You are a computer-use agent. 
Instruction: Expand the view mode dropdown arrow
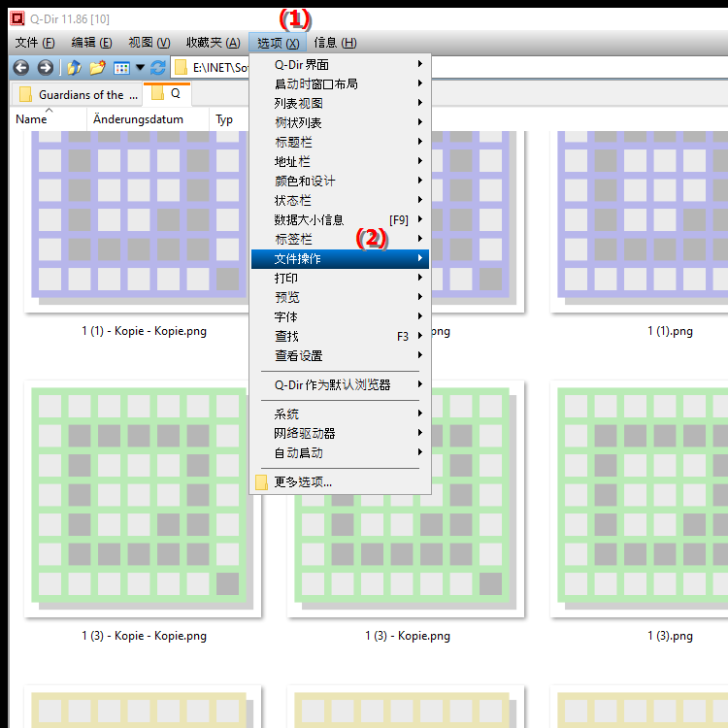[140, 68]
